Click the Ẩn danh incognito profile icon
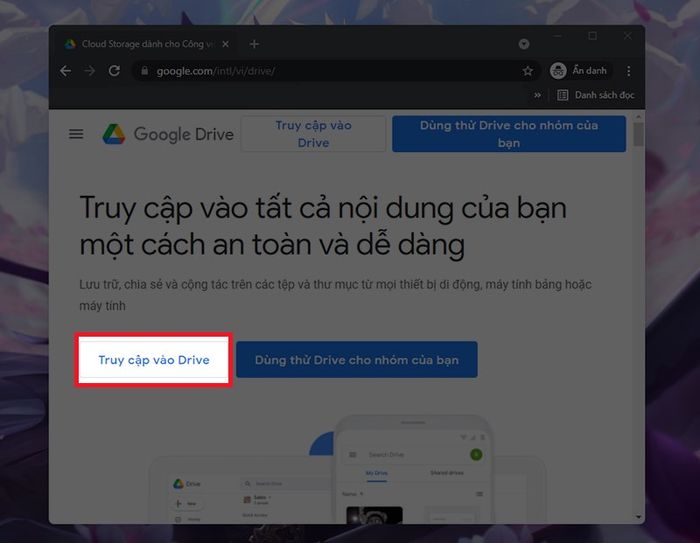Viewport: 700px width, 543px height. point(558,71)
